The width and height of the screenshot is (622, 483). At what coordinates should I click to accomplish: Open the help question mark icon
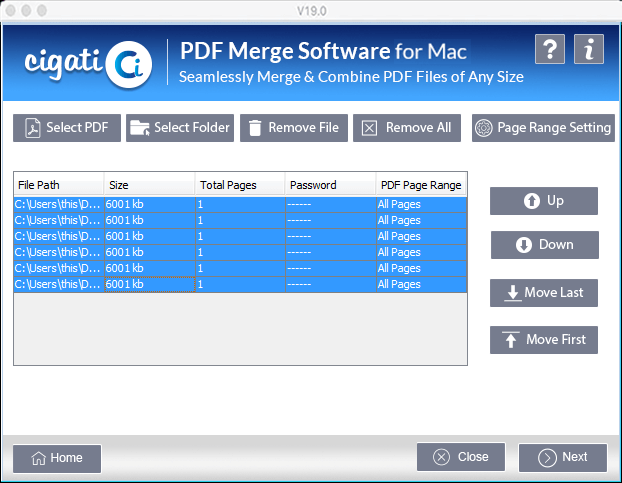coord(549,49)
